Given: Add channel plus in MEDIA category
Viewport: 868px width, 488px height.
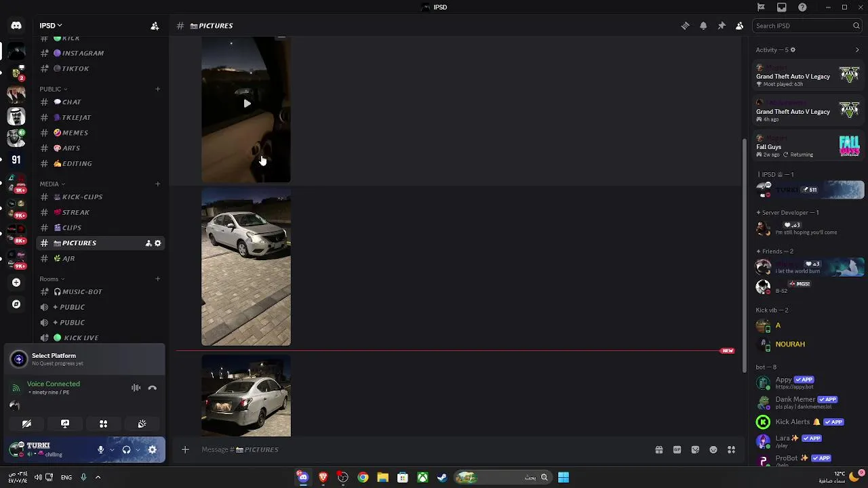Looking at the screenshot, I should point(157,184).
